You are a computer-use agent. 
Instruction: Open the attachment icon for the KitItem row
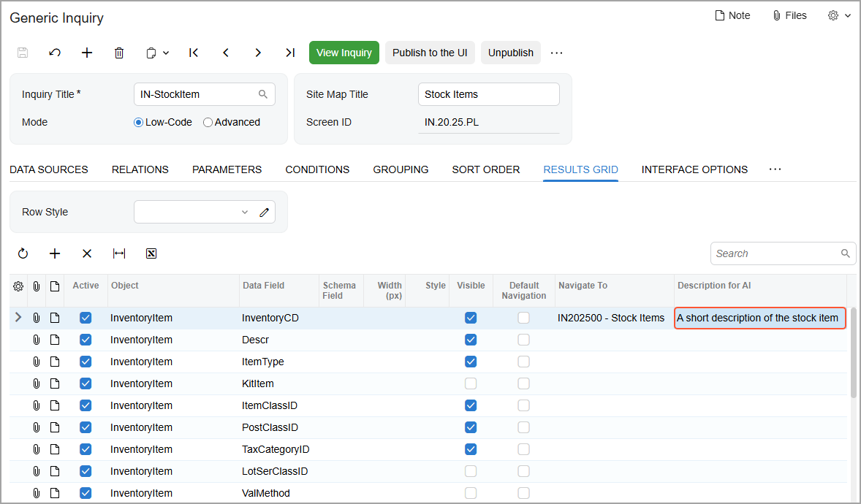pyautogui.click(x=37, y=383)
